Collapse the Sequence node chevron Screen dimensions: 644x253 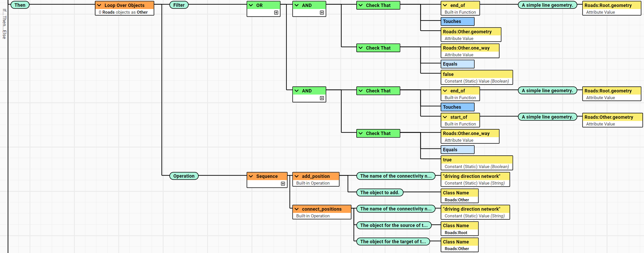pyautogui.click(x=251, y=176)
